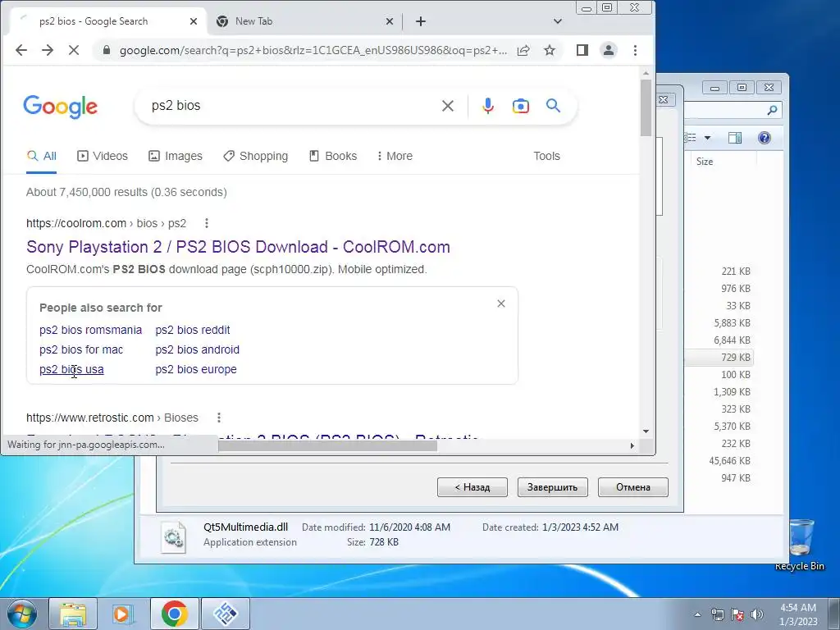Click the share page icon in address bar
Viewport: 840px width, 630px height.
coord(523,50)
